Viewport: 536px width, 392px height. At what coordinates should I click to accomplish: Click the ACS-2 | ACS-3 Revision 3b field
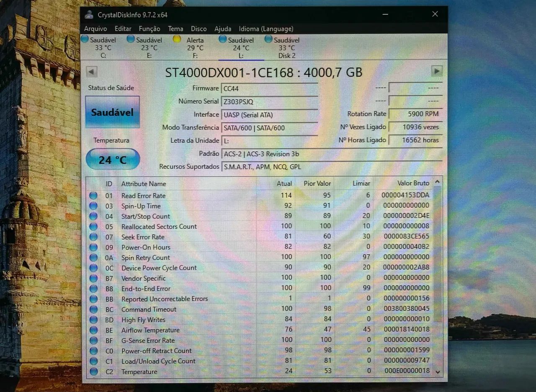click(x=331, y=154)
